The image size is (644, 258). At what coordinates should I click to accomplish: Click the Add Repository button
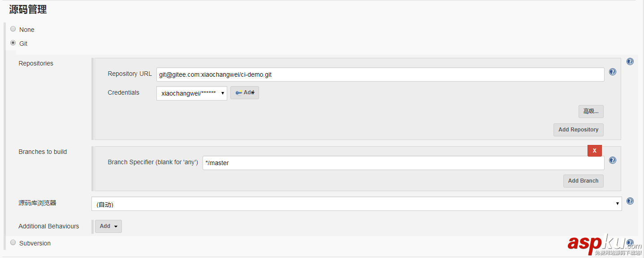(x=578, y=130)
